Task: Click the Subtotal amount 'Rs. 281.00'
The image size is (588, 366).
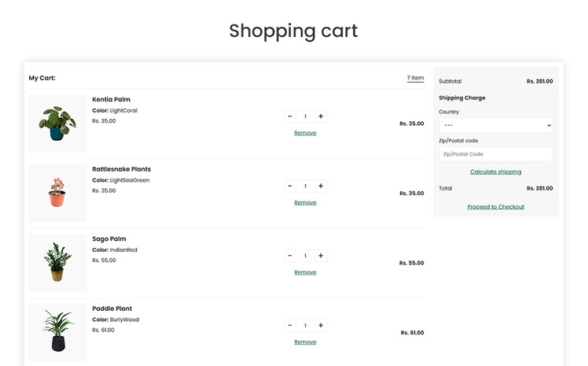Action: [x=539, y=81]
